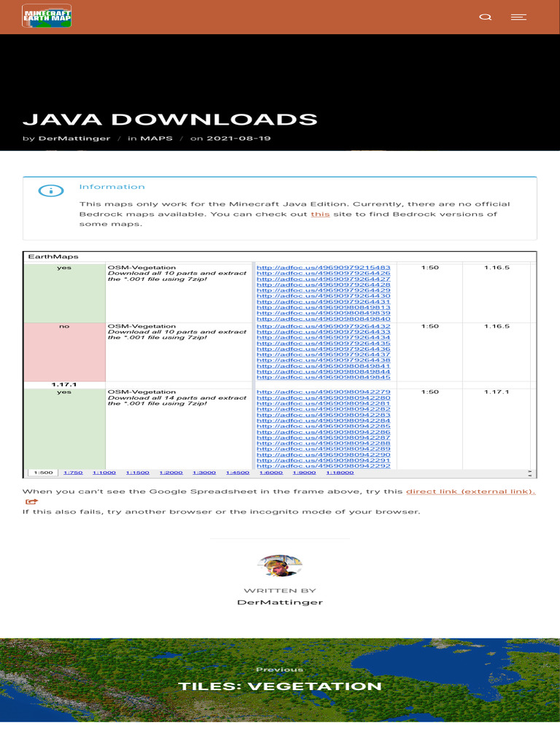Follow the 'this' link to Bedrock maps
The height and width of the screenshot is (747, 560).
tap(320, 214)
